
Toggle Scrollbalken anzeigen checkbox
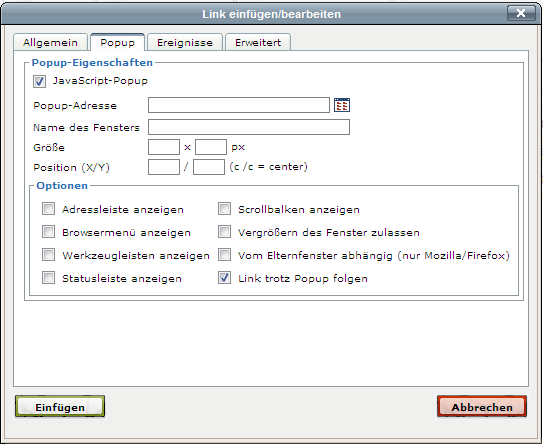(x=224, y=209)
